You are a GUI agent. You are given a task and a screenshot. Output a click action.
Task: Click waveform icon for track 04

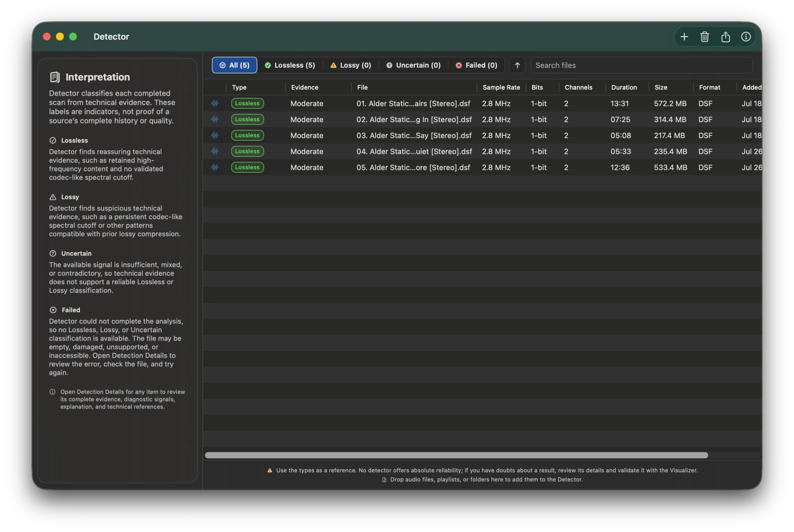click(x=215, y=151)
